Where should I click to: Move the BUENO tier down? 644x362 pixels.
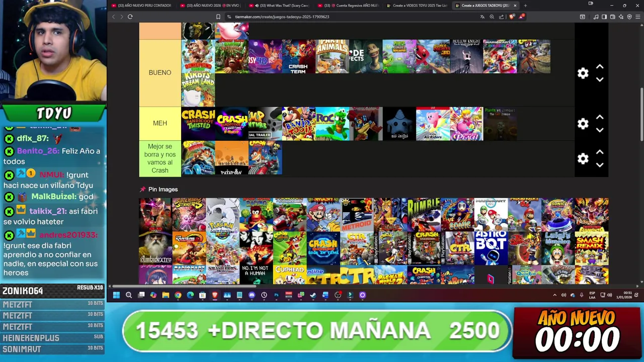pos(600,79)
